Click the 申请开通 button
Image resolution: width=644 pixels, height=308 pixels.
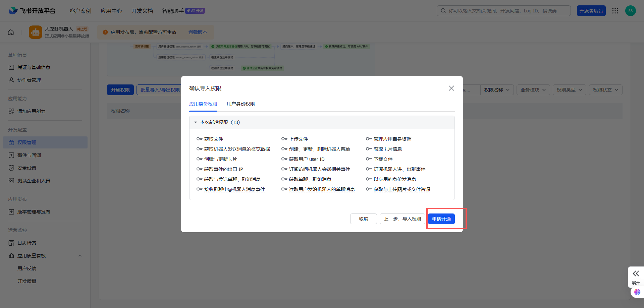point(441,219)
